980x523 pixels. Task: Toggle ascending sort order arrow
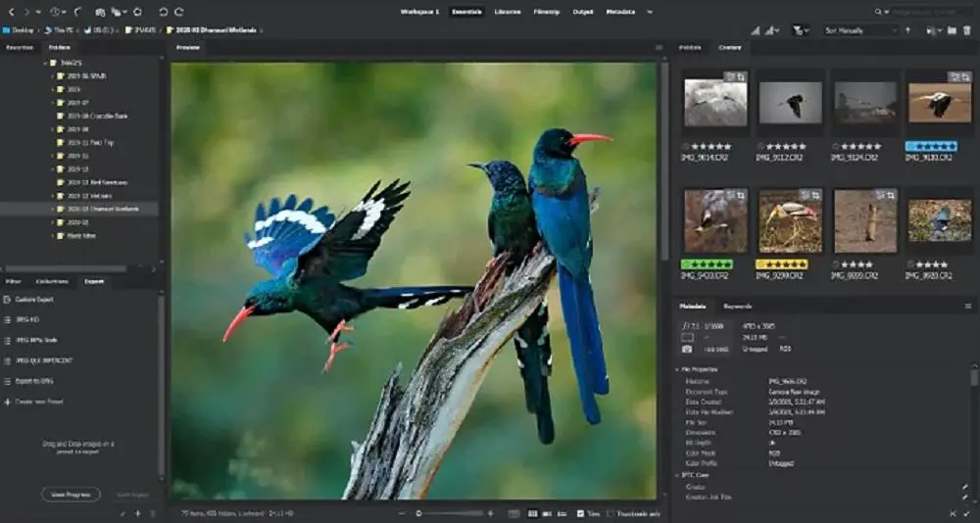tap(907, 30)
